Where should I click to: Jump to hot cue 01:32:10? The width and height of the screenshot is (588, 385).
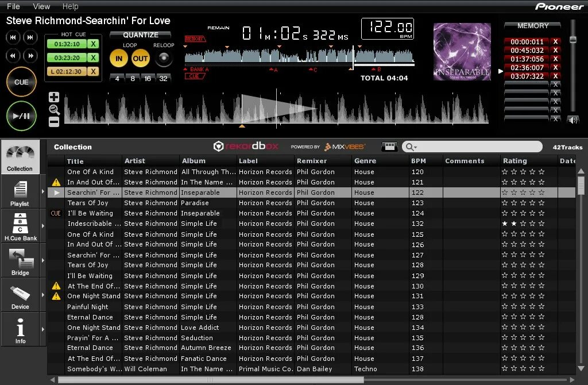coord(67,44)
